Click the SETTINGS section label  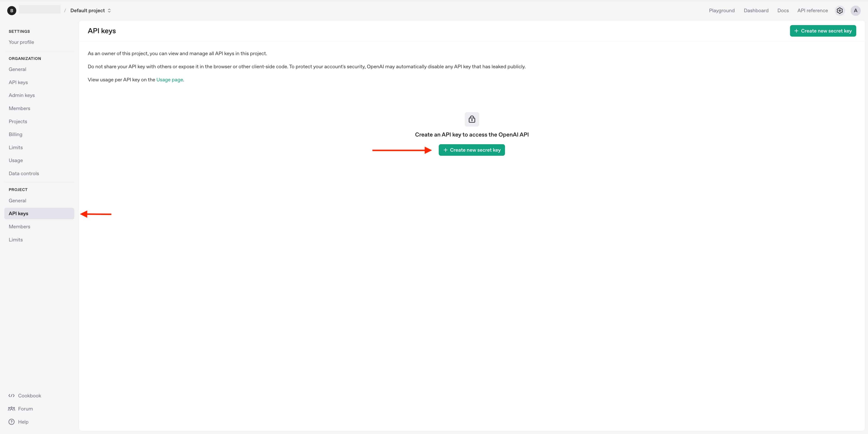tap(19, 31)
